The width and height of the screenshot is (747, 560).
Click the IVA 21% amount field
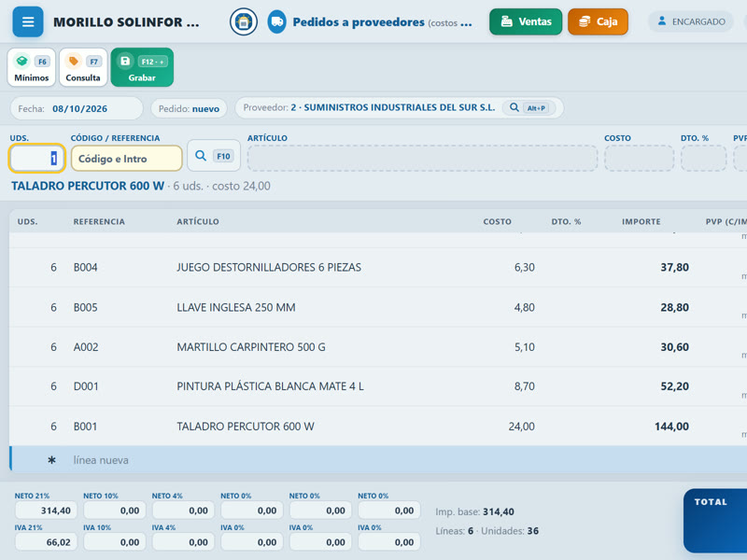tap(46, 542)
